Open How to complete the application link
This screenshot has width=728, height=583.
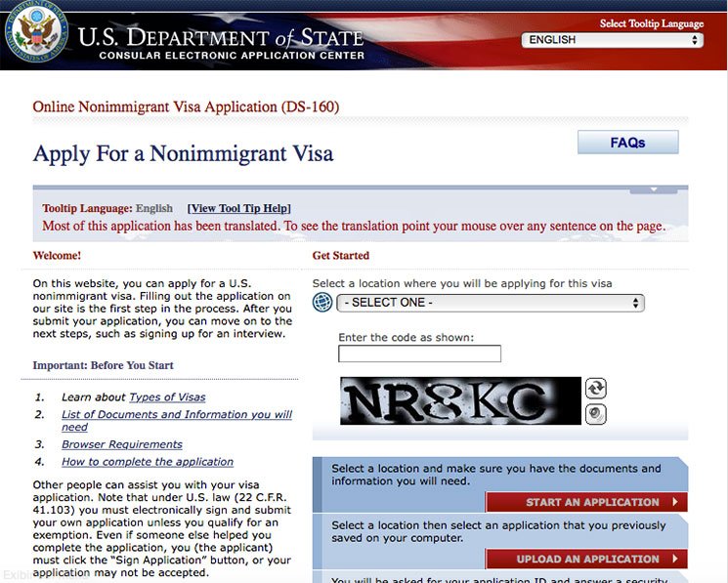(x=147, y=462)
